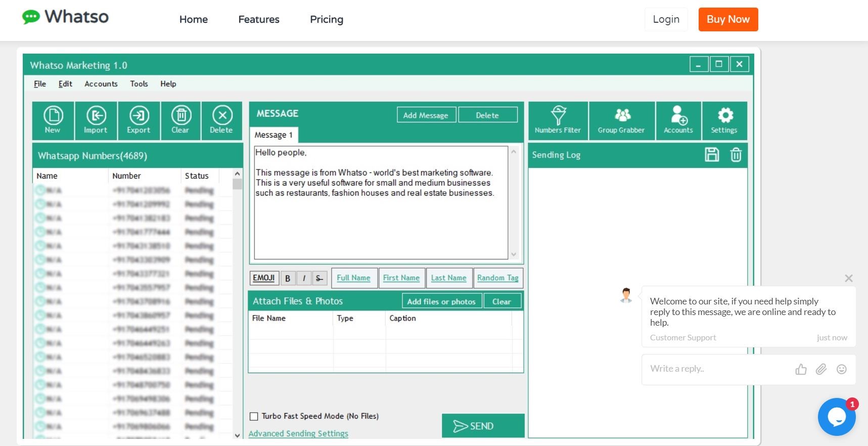Sort by Number column header
This screenshot has height=446, width=868.
click(145, 176)
